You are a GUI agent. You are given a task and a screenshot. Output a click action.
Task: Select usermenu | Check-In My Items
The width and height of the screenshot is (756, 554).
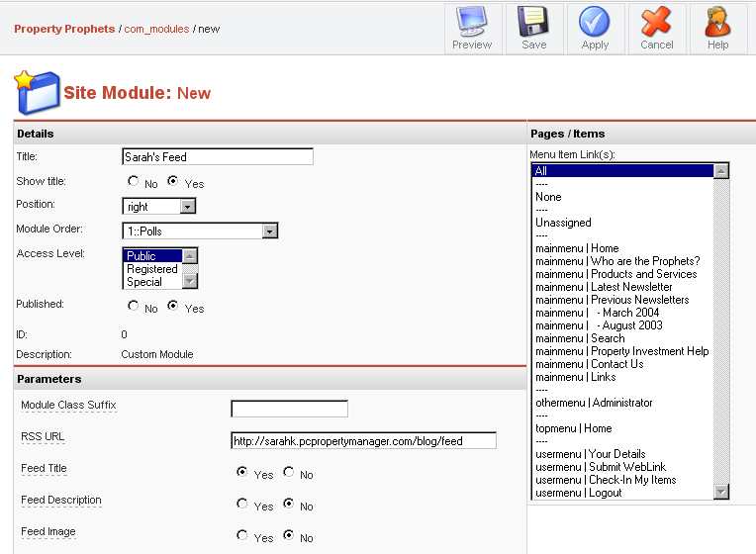tap(623, 480)
